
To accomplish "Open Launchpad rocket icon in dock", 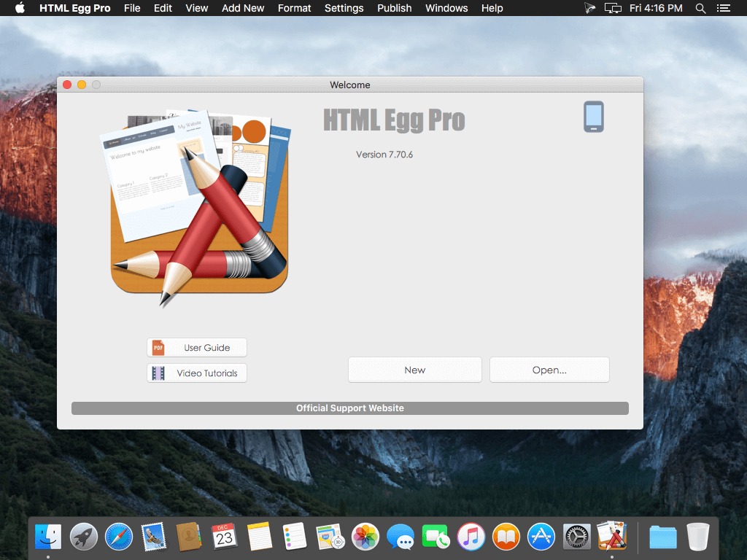I will click(83, 537).
